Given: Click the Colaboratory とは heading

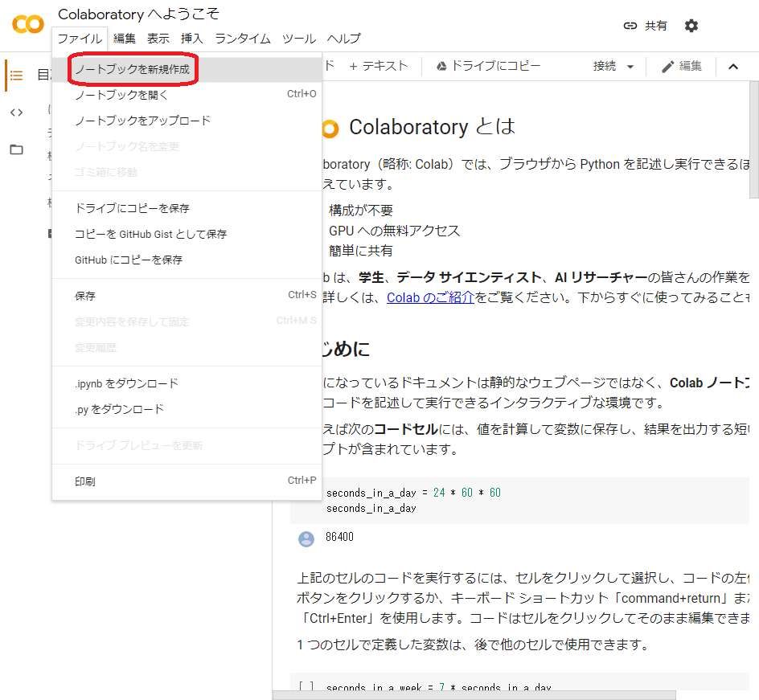Looking at the screenshot, I should coord(433,127).
